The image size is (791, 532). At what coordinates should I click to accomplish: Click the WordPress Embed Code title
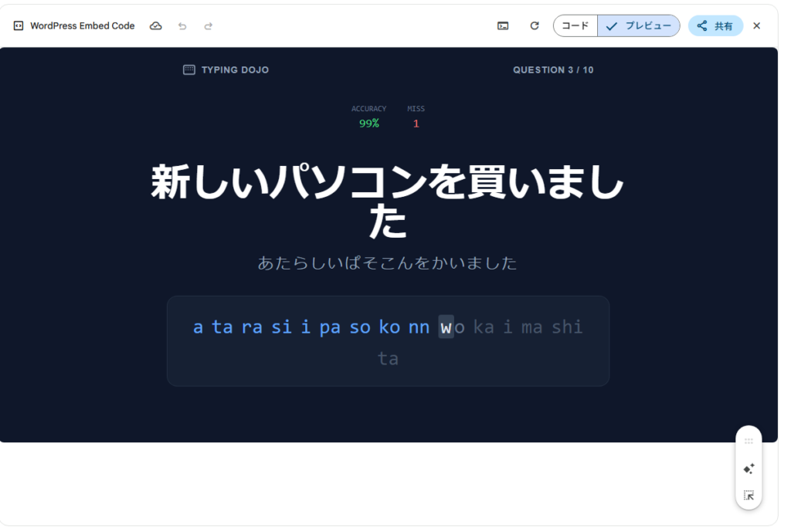coord(82,26)
